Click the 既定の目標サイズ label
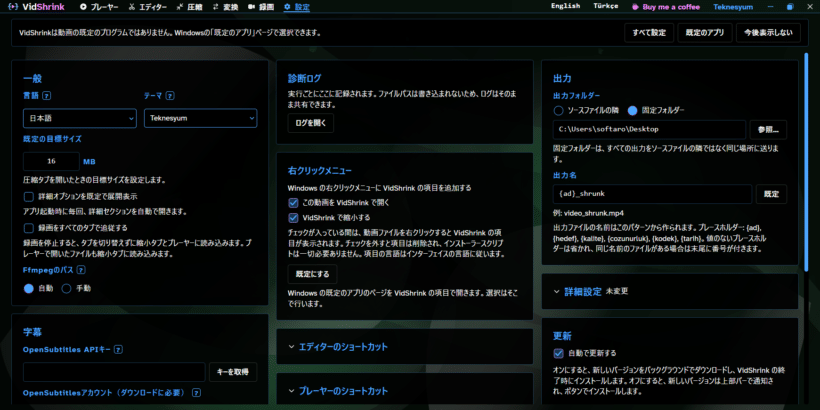This screenshot has width=820, height=410. 52,139
